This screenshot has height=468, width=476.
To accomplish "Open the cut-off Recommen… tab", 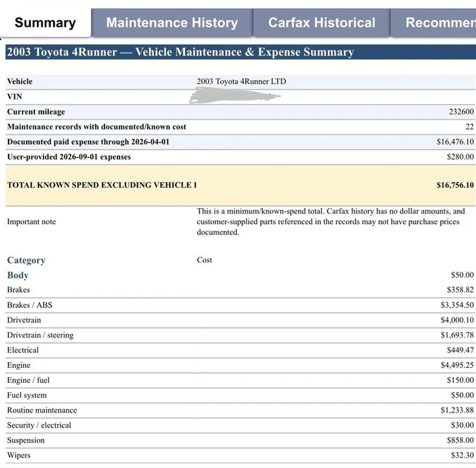I will coord(433,23).
